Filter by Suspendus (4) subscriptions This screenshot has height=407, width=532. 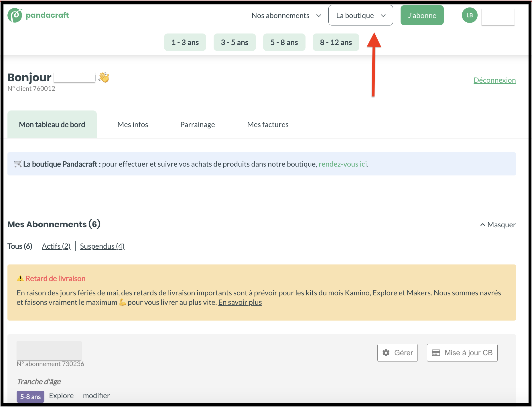[x=102, y=246]
